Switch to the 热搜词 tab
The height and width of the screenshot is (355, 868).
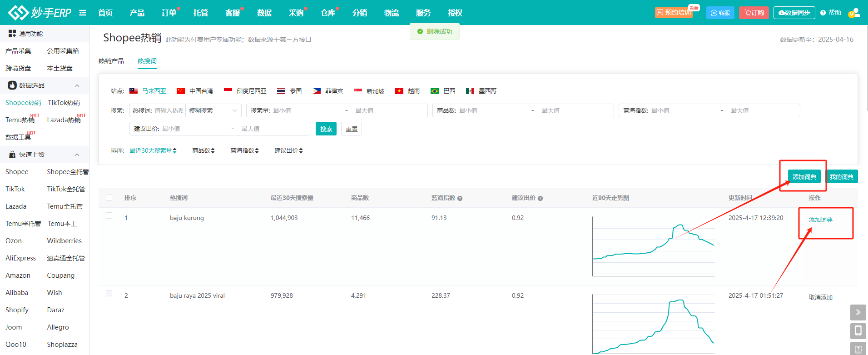(147, 61)
